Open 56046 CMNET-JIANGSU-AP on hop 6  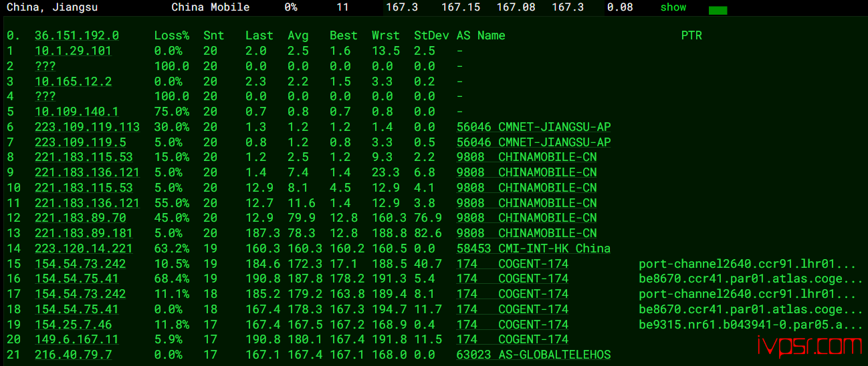pos(533,127)
